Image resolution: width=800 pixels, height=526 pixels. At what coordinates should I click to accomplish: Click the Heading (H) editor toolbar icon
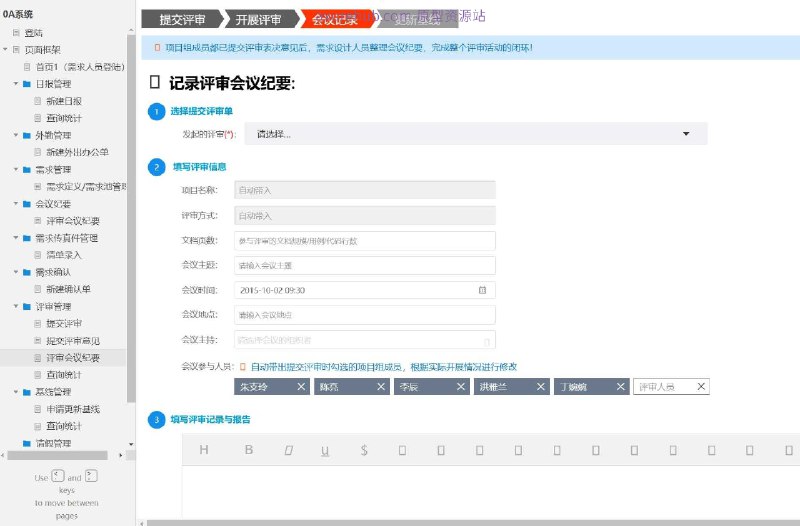[204, 449]
